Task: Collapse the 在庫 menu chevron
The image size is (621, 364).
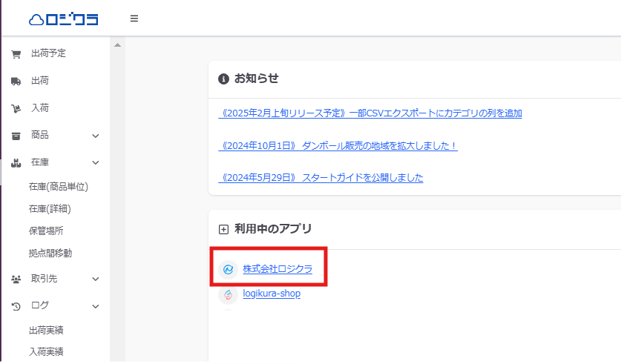Action: pyautogui.click(x=96, y=162)
